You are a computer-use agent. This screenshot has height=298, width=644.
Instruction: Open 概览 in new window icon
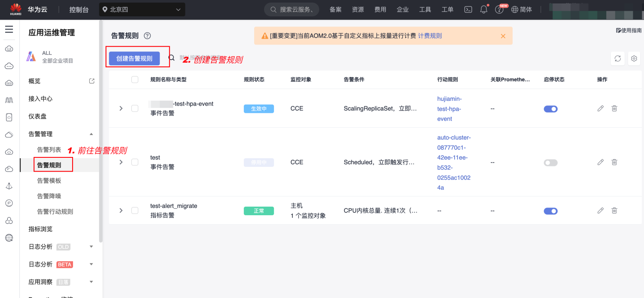91,81
